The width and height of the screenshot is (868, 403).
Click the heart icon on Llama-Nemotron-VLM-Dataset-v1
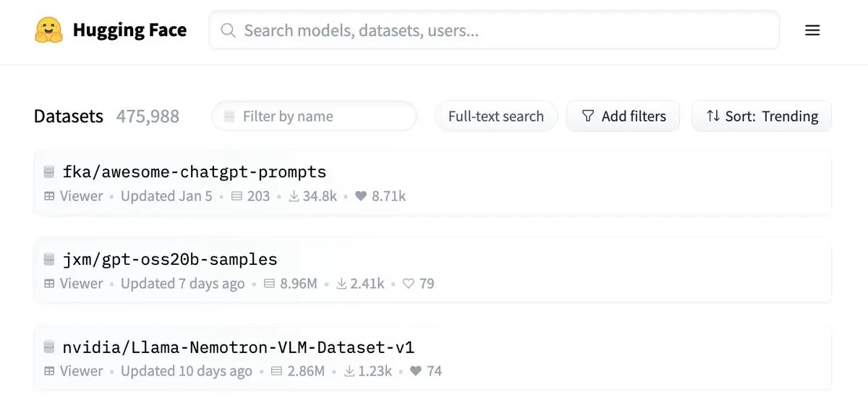415,371
